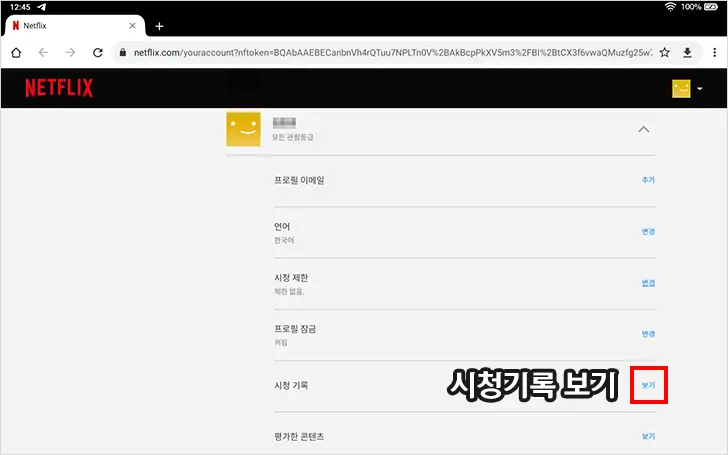Reload the page with refresh icon
This screenshot has width=728, height=455.
click(x=98, y=52)
